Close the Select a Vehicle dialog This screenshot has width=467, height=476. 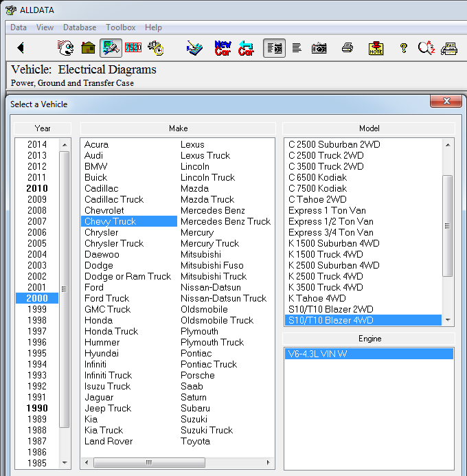[x=446, y=101]
